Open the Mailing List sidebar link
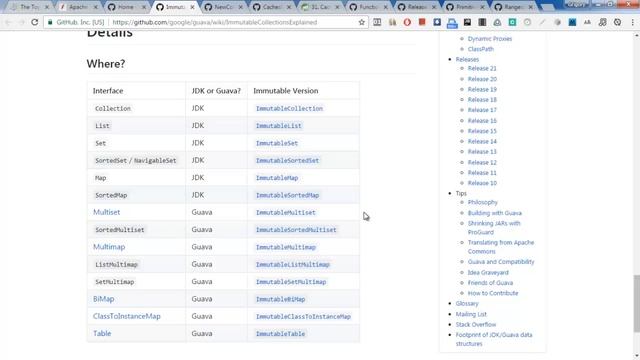 (x=471, y=314)
